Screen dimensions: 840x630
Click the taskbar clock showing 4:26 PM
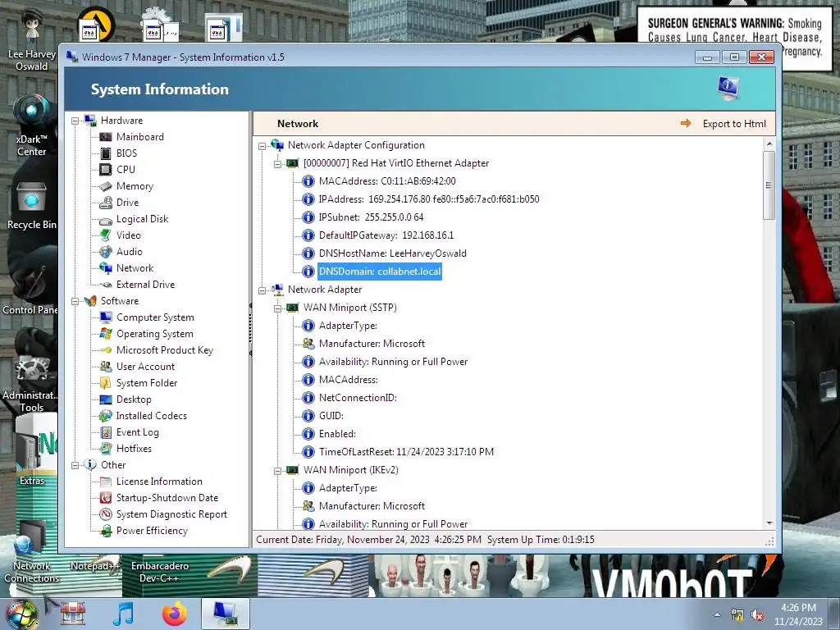(x=798, y=614)
